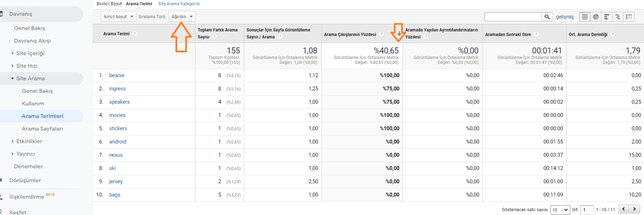Image resolution: width=644 pixels, height=215 pixels.
Task: Change the rows-to-show dropdown
Action: point(560,210)
